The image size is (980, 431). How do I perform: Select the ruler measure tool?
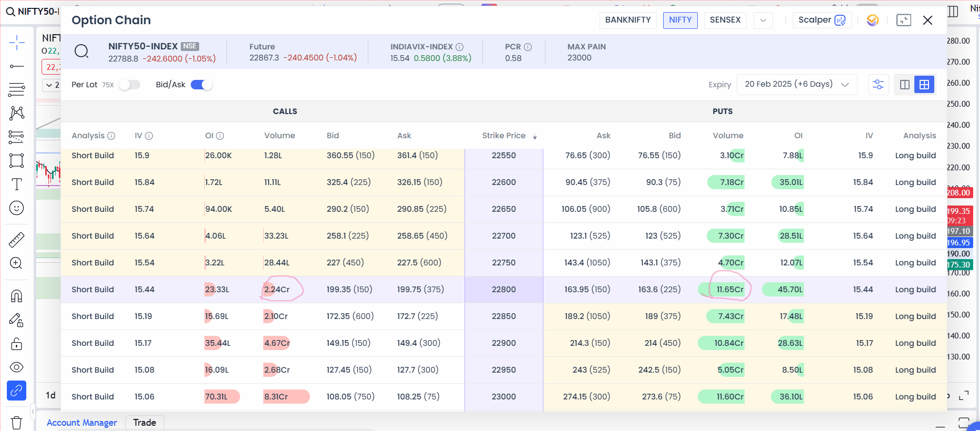17,240
